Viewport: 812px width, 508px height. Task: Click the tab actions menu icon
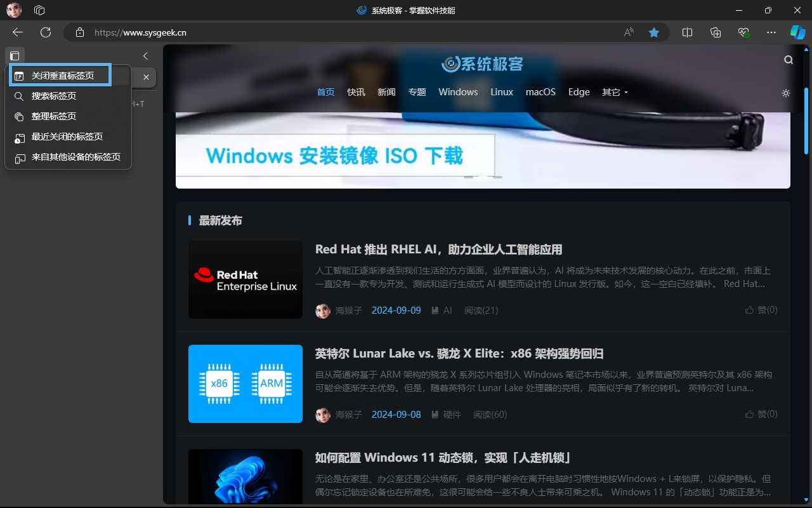pos(15,56)
